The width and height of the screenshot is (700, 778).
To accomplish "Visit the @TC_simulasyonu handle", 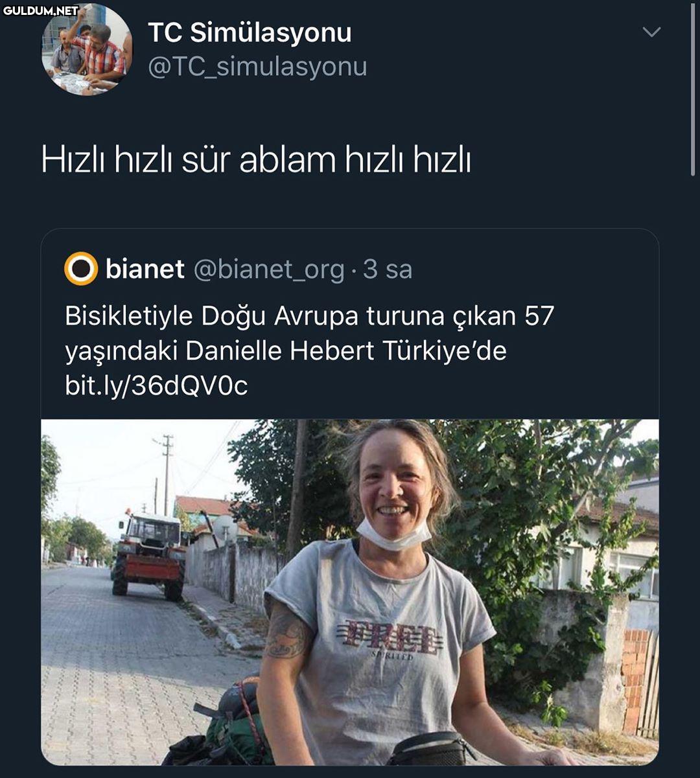I will tap(257, 67).
